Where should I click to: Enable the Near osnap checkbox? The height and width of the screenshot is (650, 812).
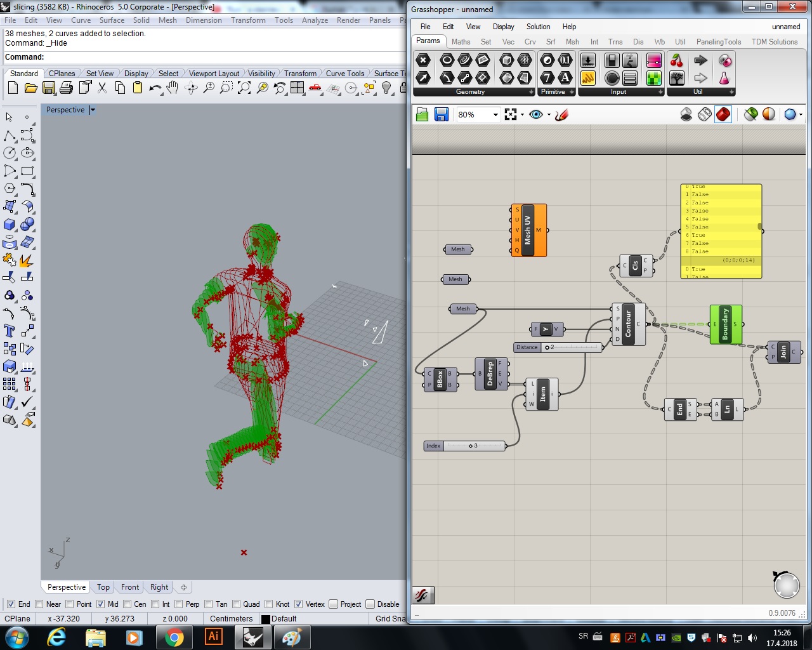pyautogui.click(x=39, y=604)
